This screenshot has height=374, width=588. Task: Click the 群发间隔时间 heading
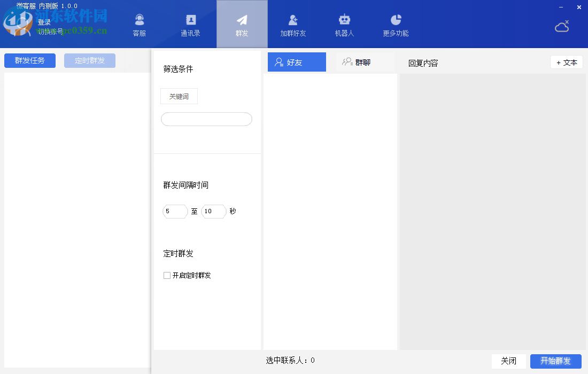(185, 185)
